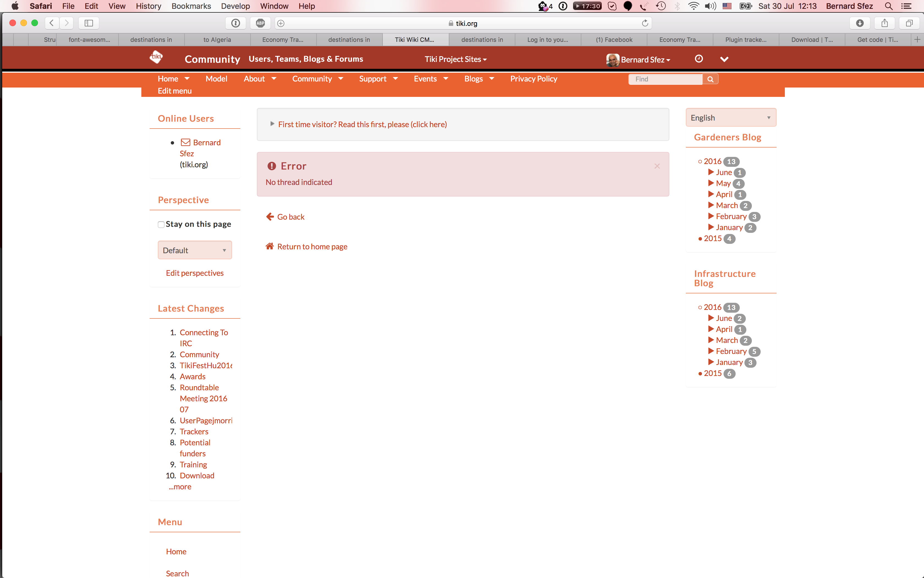Click the Wi-Fi status icon
Viewport: 924px width, 578px height.
click(693, 6)
